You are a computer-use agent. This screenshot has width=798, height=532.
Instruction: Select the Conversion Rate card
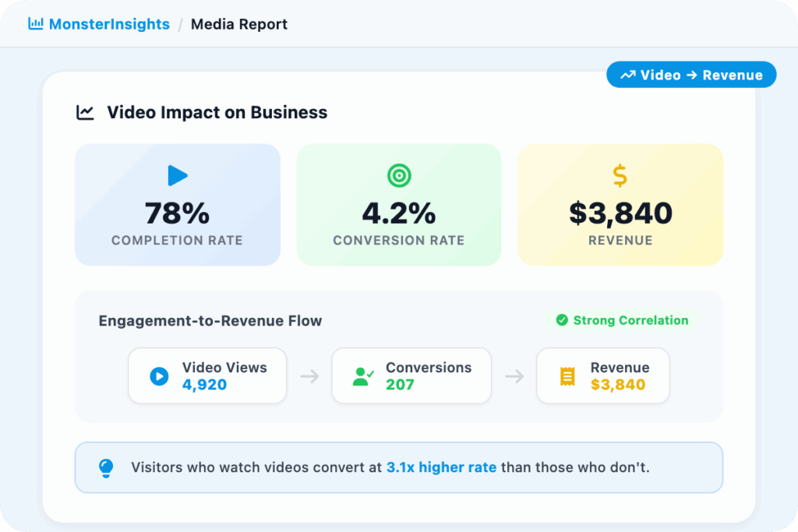pos(398,205)
